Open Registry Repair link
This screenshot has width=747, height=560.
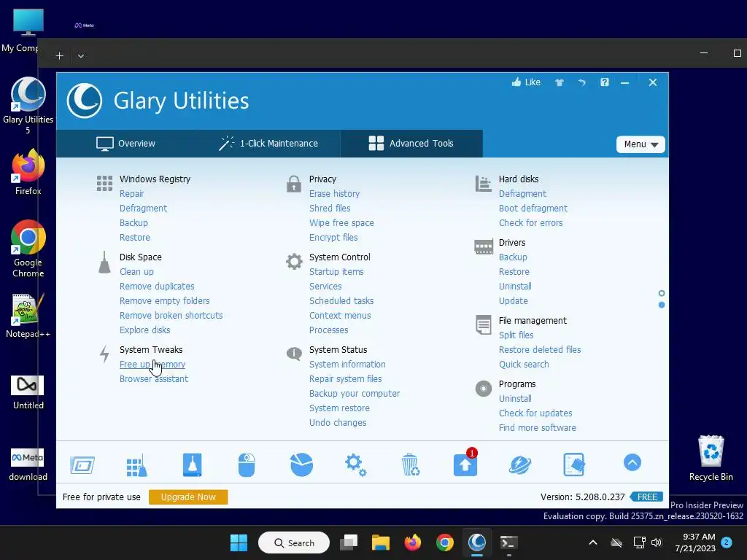pos(131,194)
